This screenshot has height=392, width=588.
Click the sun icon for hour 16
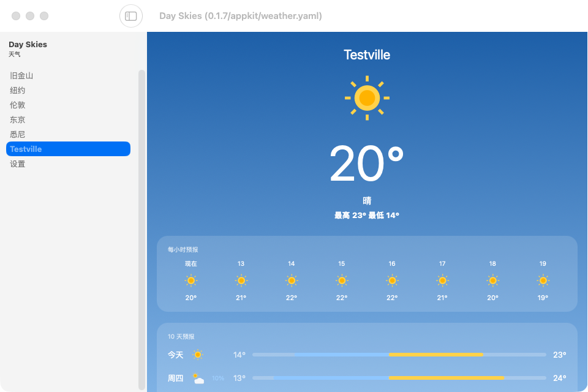click(392, 281)
